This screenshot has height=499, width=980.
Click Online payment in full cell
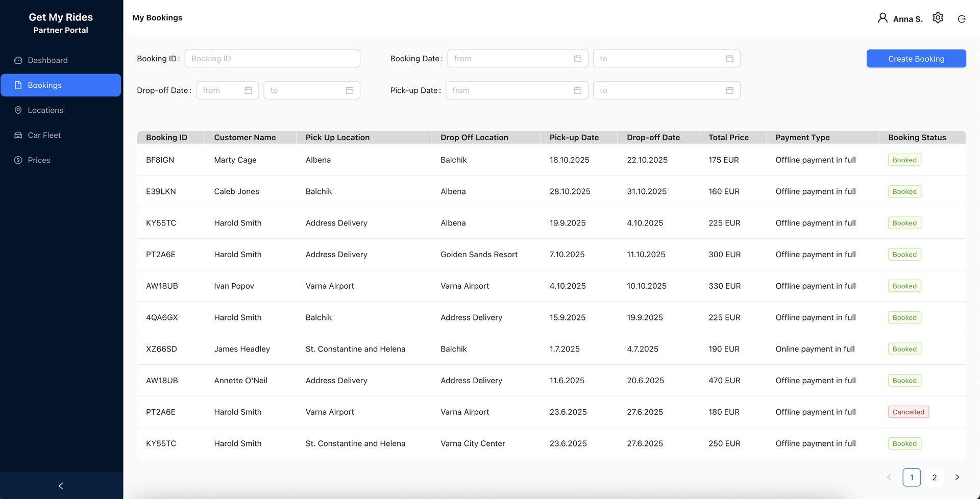coord(815,350)
